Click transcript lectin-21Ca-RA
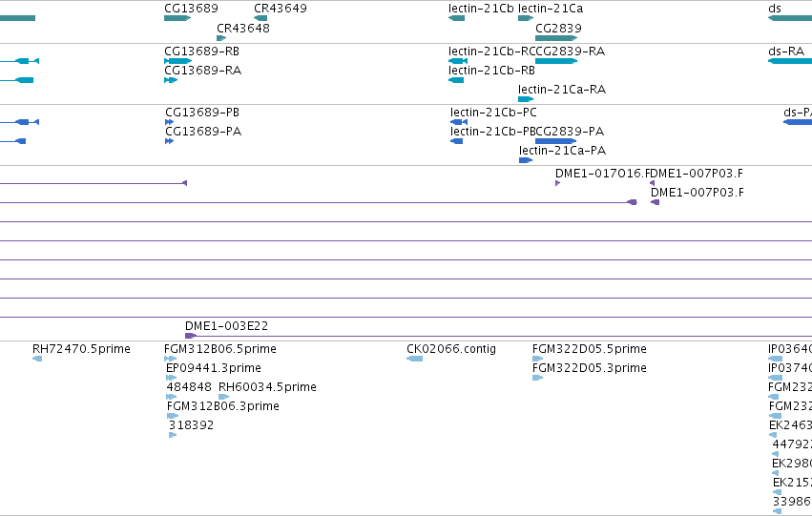Image resolution: width=812 pixels, height=516 pixels. 526,99
